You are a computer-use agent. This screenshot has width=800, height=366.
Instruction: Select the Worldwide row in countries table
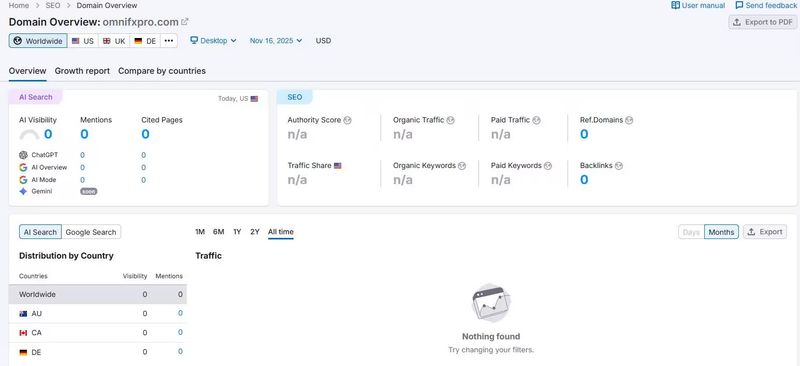(97, 295)
